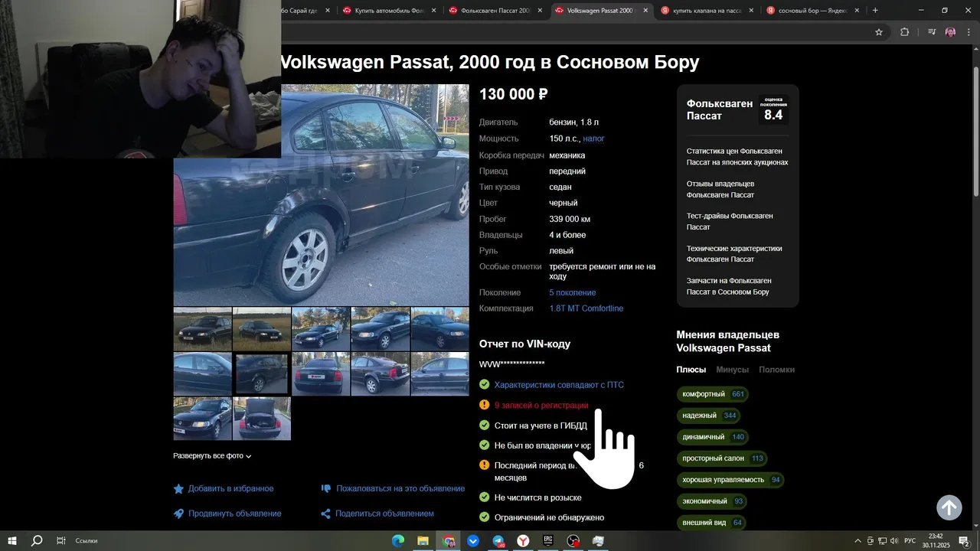
Task: Show hidden system tray icons chevron
Action: coord(857,541)
